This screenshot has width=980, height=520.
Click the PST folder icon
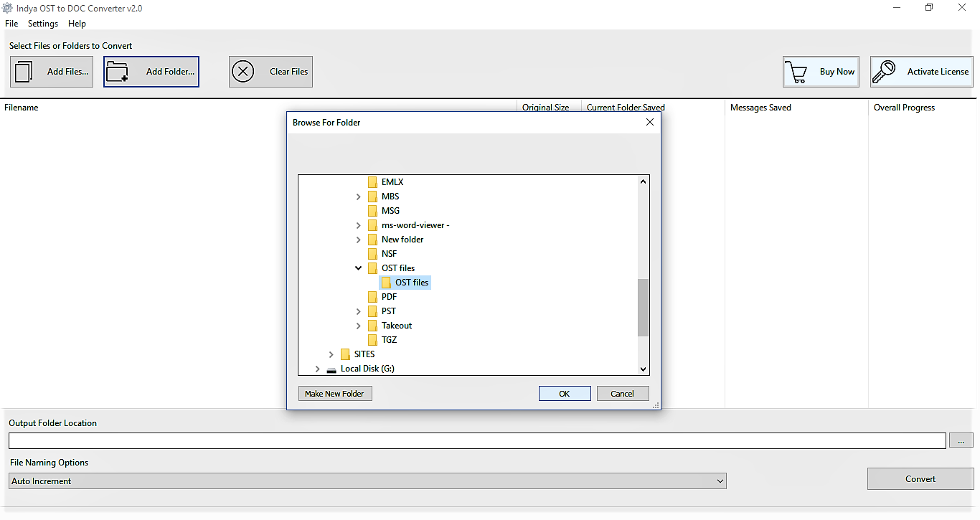coord(372,311)
